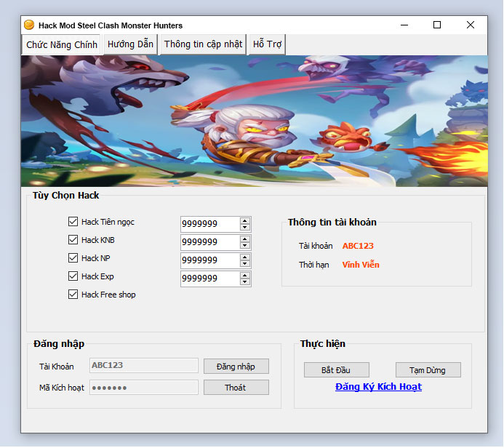Click the Mã Kích hoạt password field
This screenshot has width=504, height=448.
click(144, 388)
